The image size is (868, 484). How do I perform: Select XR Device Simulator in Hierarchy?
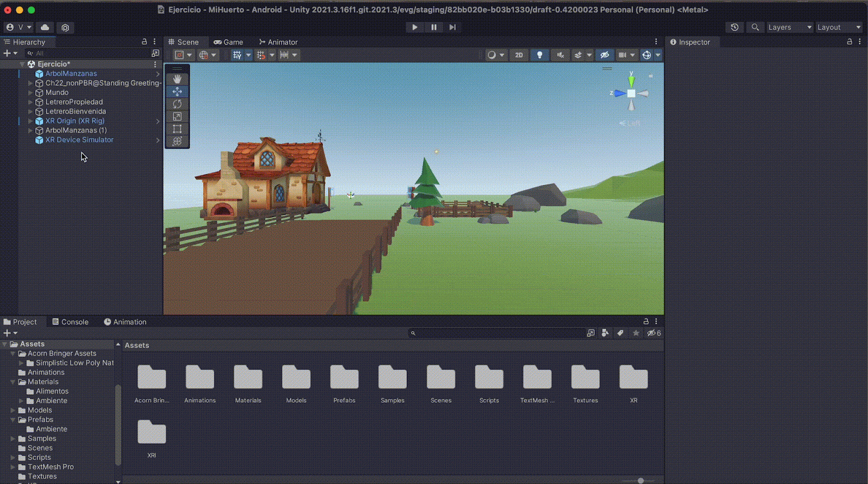[x=79, y=140]
